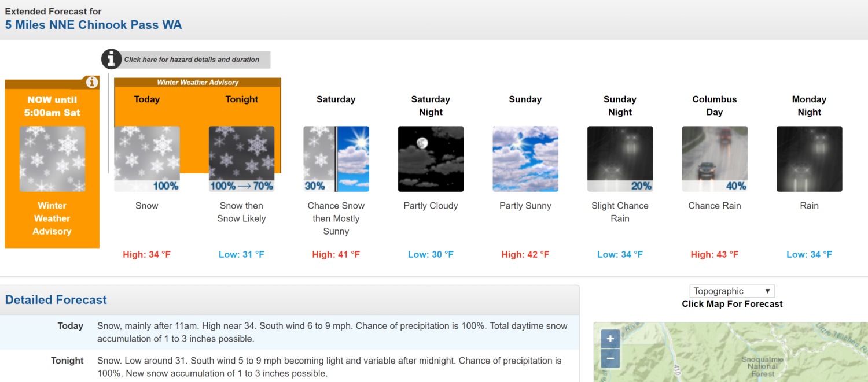Zoom in on the forecast map

tap(610, 339)
